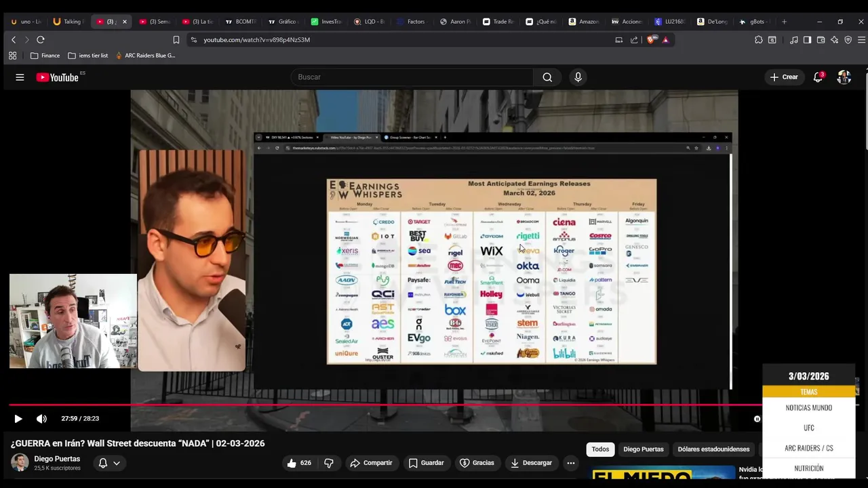Click the Guardar save button

426,463
